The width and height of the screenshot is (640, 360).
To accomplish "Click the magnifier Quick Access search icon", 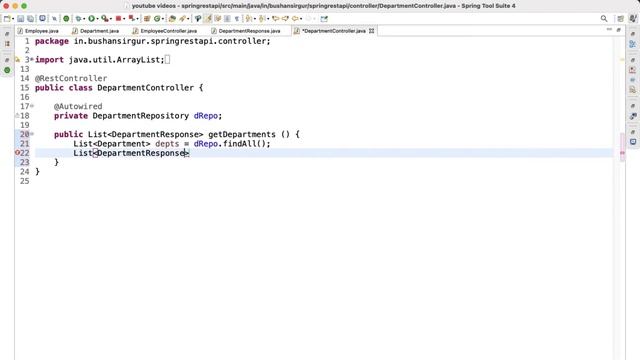I will tap(604, 18).
